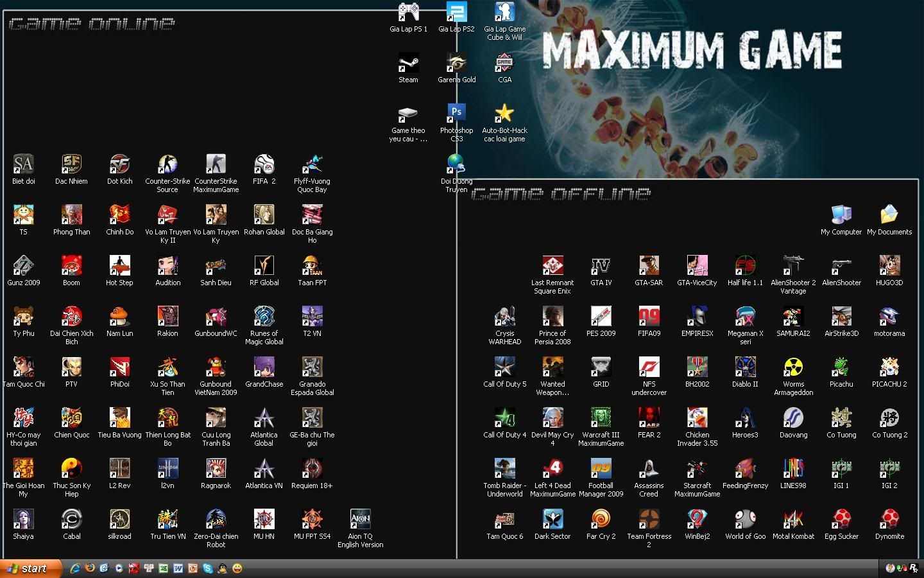
Task: Open Devil May Cry 4 shortcut
Action: [x=552, y=418]
